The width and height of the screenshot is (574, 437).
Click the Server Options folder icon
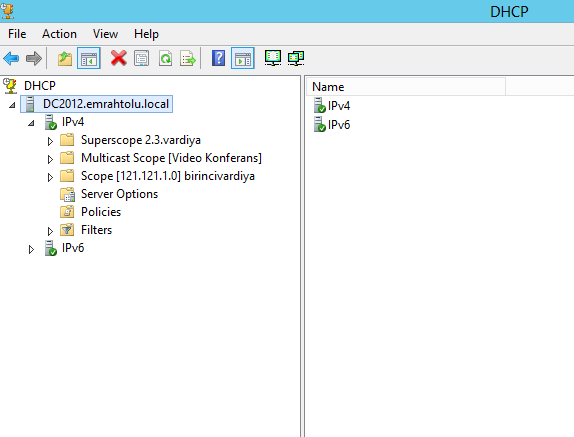coord(67,194)
